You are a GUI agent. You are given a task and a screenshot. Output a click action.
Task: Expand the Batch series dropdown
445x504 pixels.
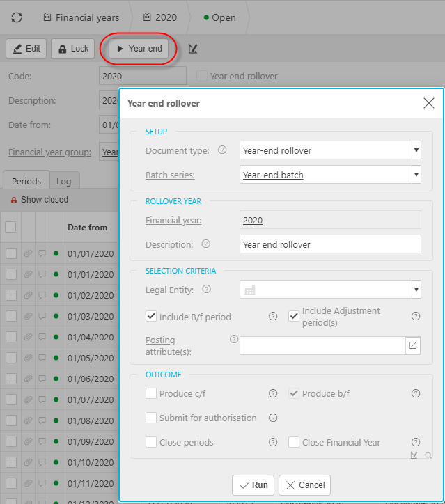(x=416, y=175)
